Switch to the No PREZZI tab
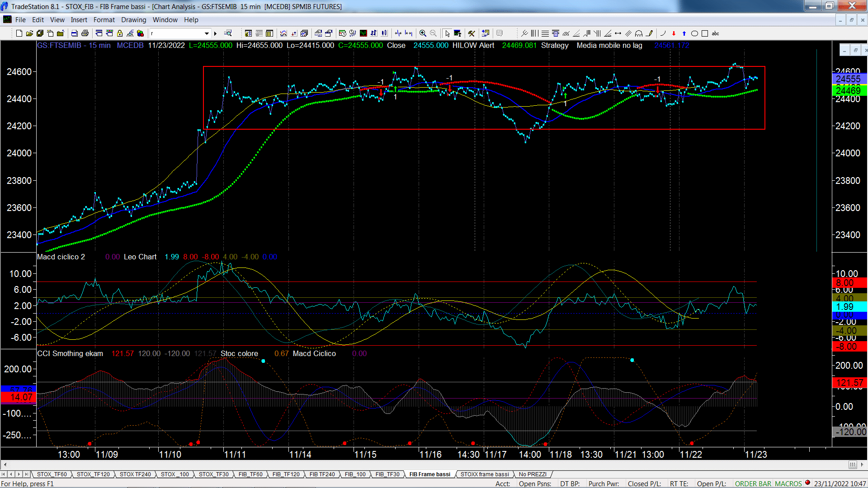This screenshot has height=488, width=868. [533, 474]
